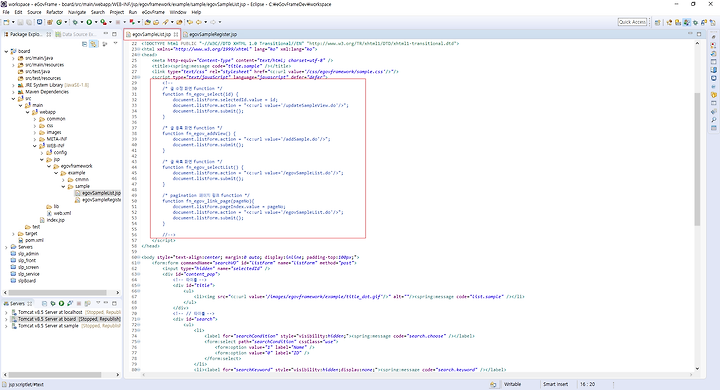Screen dimensions: 720x390
Task: Minimize the Package Explorer view
Action: pos(106,34)
